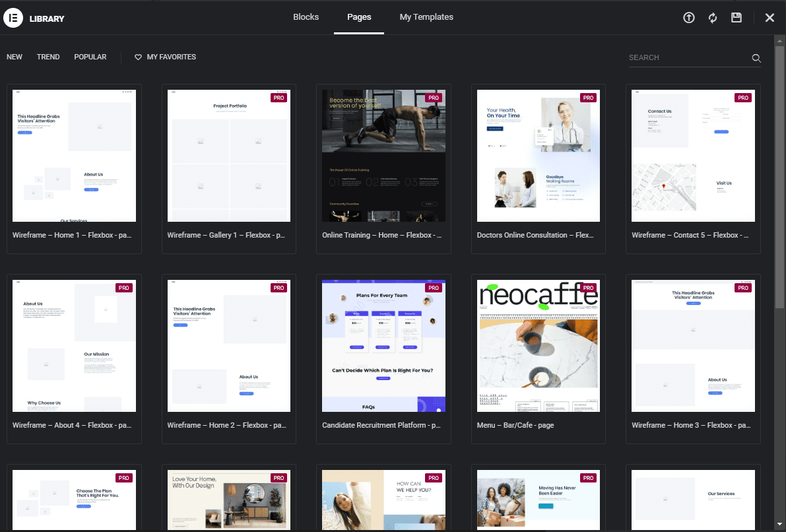
Task: Click PRO badge on 'Choose The Plan' card
Action: tap(124, 478)
